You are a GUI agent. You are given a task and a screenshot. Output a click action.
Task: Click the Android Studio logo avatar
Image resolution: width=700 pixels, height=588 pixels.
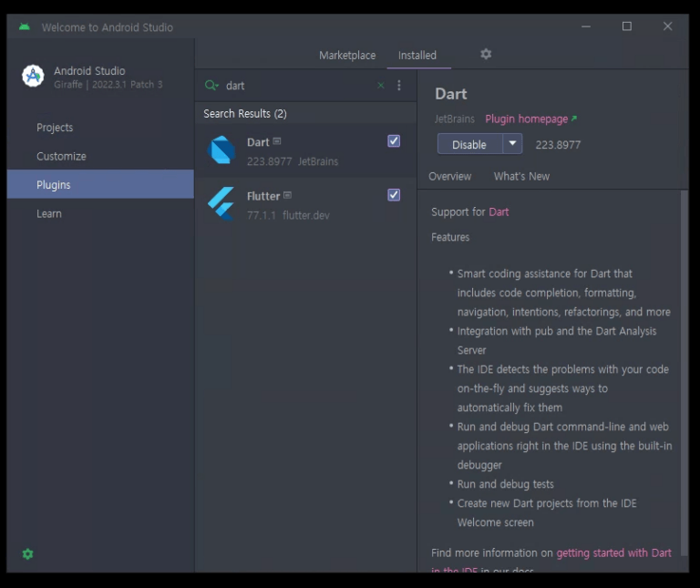coord(33,77)
